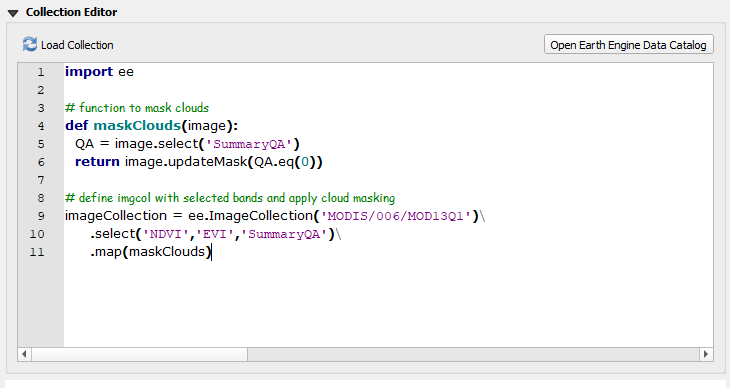Click the horizontal scrollbar right arrow
730x388 pixels.
click(x=706, y=354)
